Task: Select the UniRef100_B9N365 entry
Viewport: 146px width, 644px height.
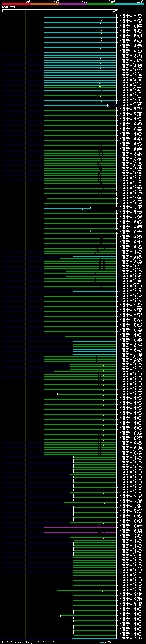Action: click(x=131, y=30)
